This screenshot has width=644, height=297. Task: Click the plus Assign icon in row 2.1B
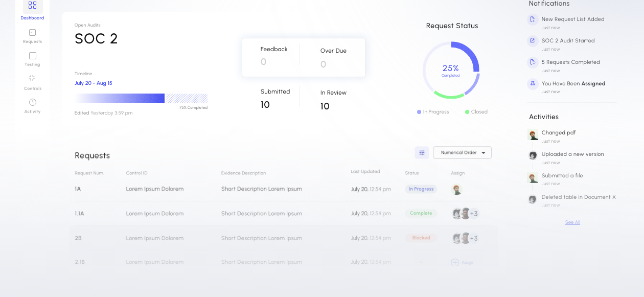(455, 262)
